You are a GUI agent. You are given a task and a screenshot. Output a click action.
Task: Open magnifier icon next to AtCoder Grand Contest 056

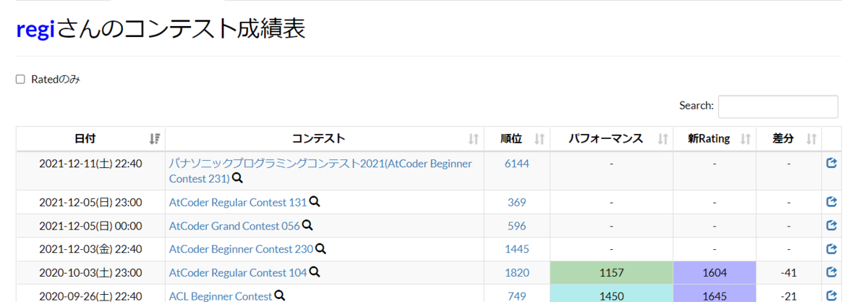pyautogui.click(x=307, y=225)
